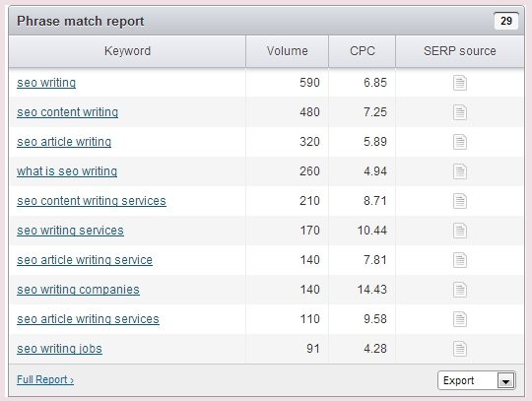View SERP source for seo article writing
Screen dimensions: 532x401
pyautogui.click(x=460, y=142)
